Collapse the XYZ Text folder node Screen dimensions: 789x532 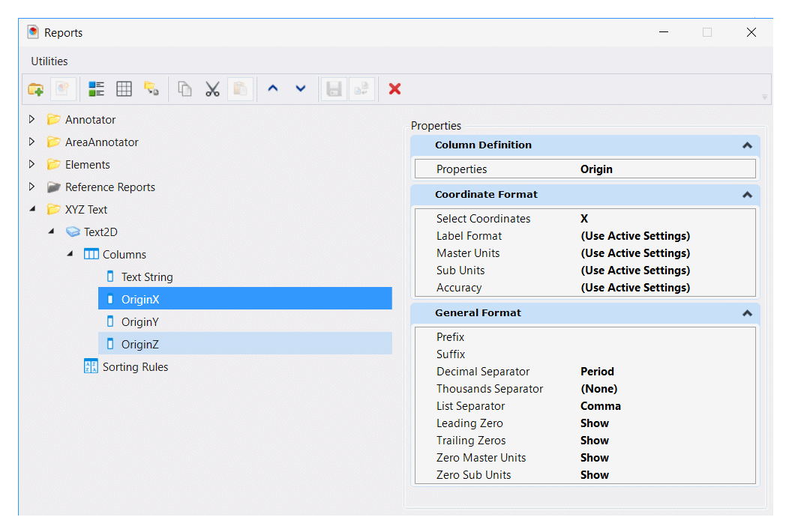(x=33, y=208)
